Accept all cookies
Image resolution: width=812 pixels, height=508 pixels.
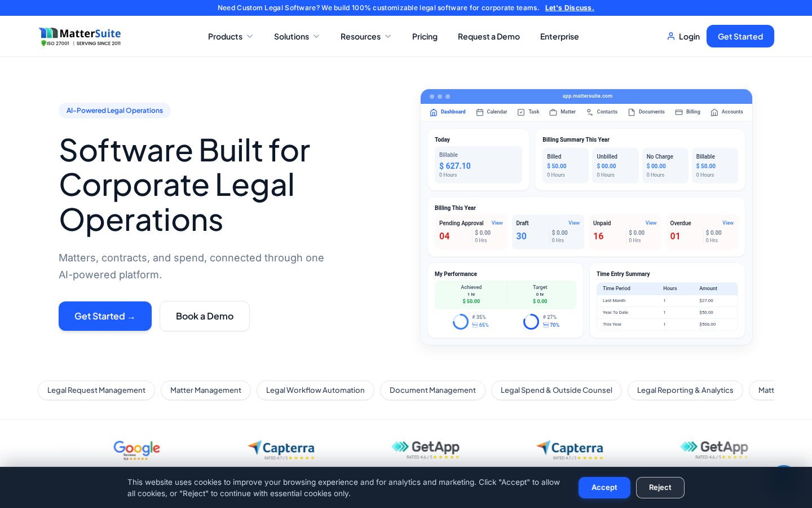tap(604, 488)
